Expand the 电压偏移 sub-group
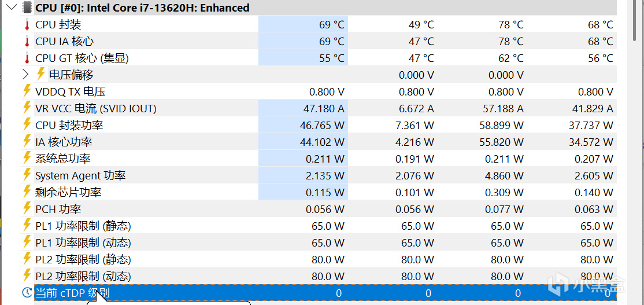 tap(25, 75)
